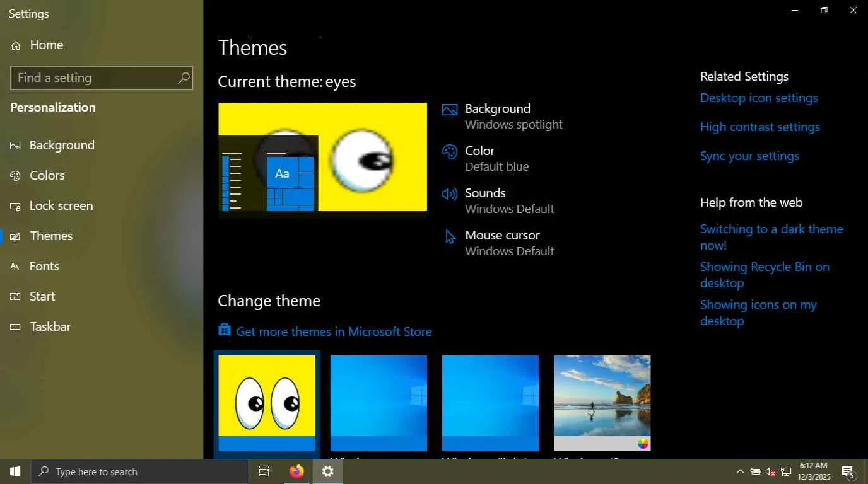This screenshot has height=484, width=868.
Task: Go to Settings Home via house icon
Action: point(16,45)
